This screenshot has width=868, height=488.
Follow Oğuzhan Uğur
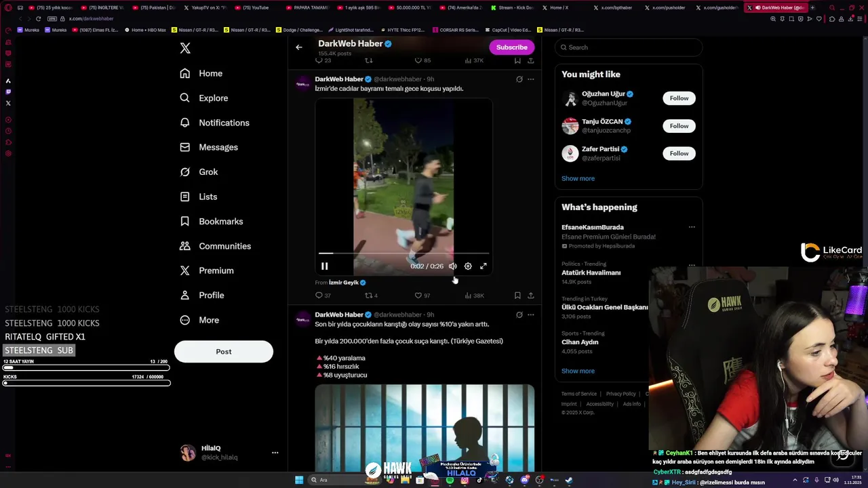pyautogui.click(x=679, y=98)
